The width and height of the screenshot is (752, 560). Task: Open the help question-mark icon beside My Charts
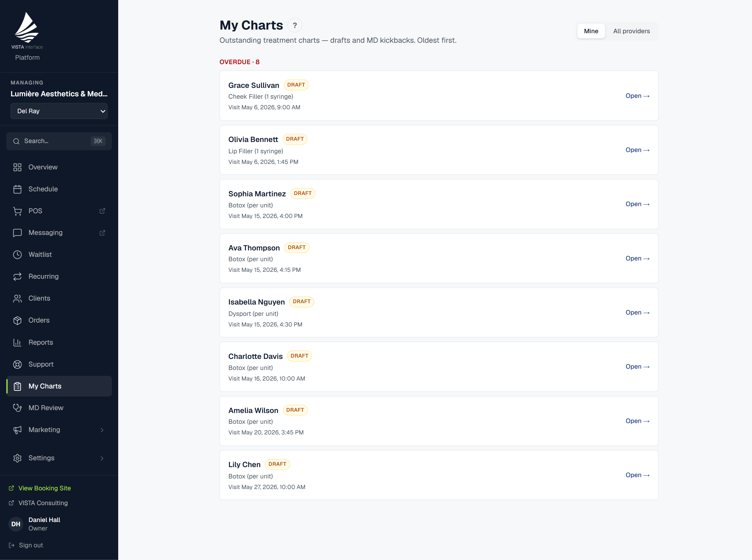tap(295, 25)
